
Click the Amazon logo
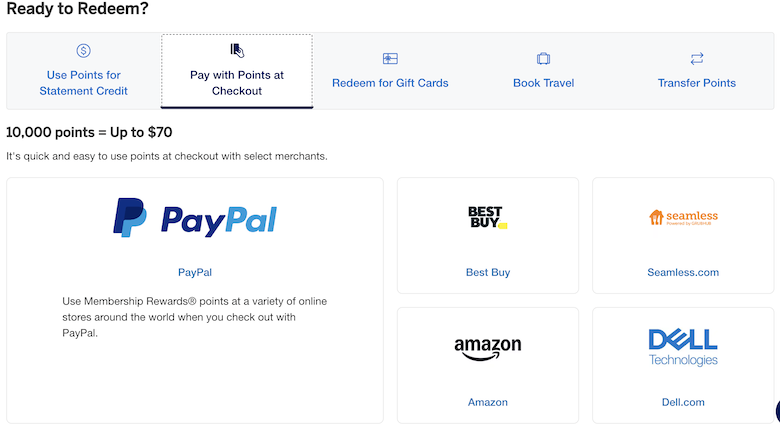(x=488, y=348)
